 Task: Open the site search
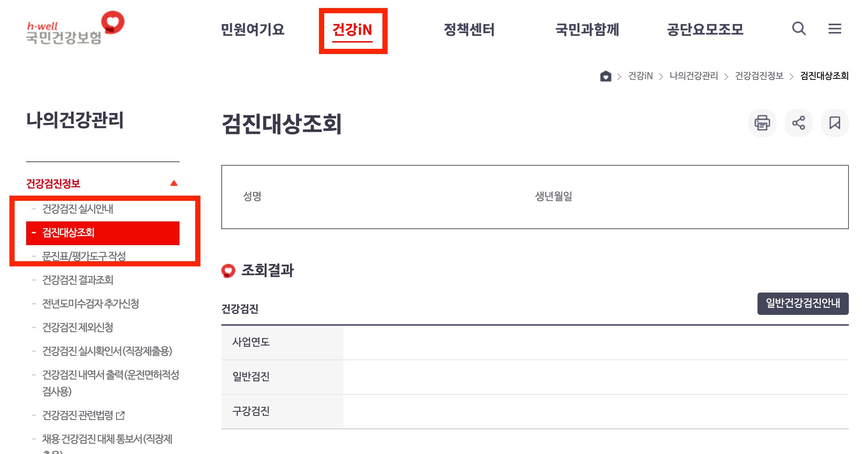799,29
